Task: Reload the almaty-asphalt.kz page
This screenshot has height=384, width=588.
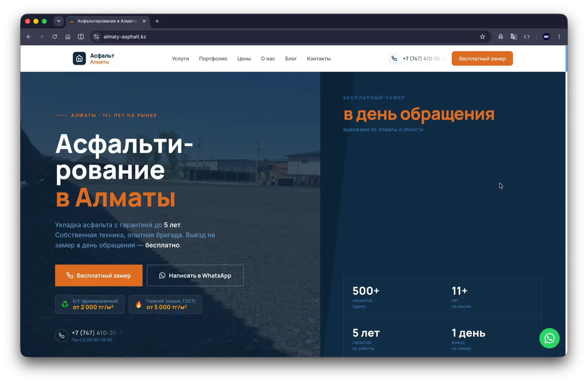Action: point(55,37)
